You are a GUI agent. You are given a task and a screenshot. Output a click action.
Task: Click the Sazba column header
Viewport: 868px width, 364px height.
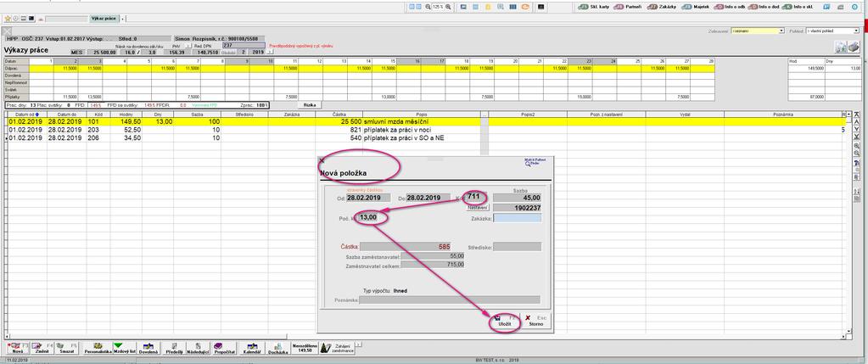[197, 114]
